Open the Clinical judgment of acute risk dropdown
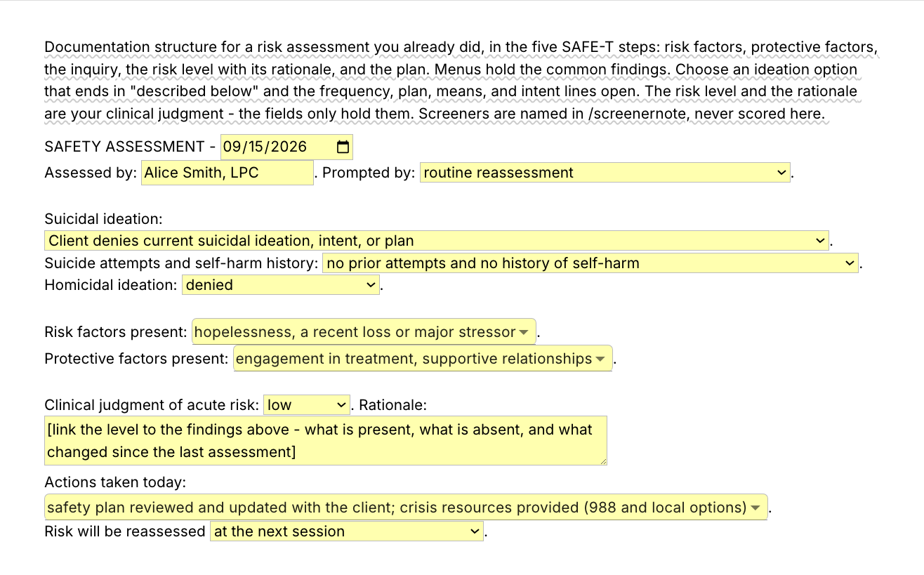The height and width of the screenshot is (575, 924). (307, 405)
